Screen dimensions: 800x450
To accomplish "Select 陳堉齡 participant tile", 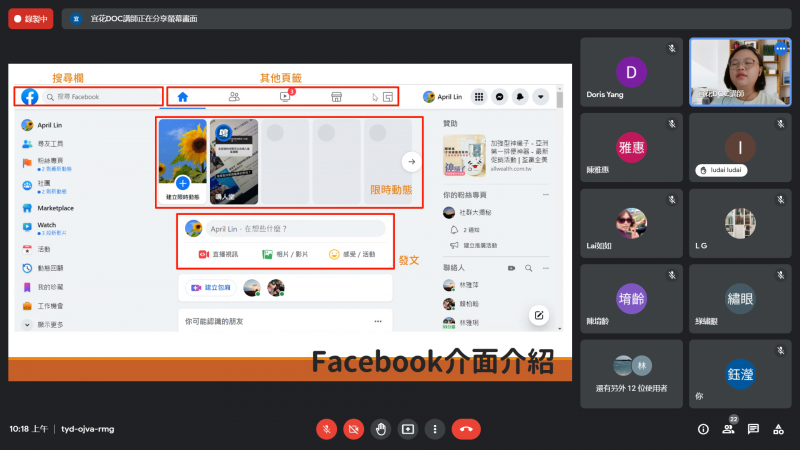I will tap(632, 298).
